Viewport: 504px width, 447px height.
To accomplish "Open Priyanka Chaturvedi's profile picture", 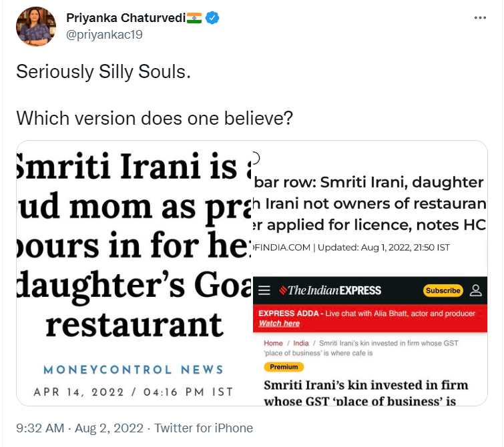I will click(36, 26).
